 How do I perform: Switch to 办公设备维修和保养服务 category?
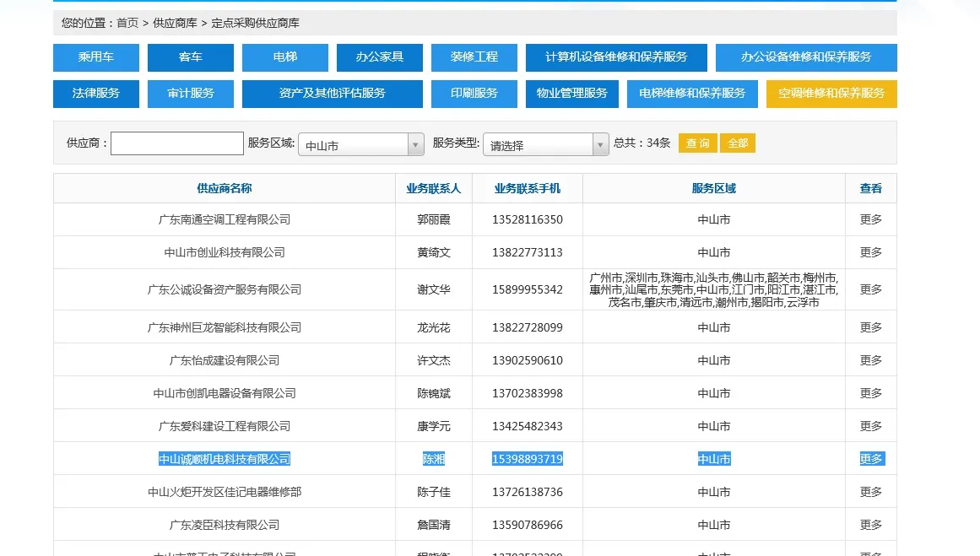click(x=806, y=57)
